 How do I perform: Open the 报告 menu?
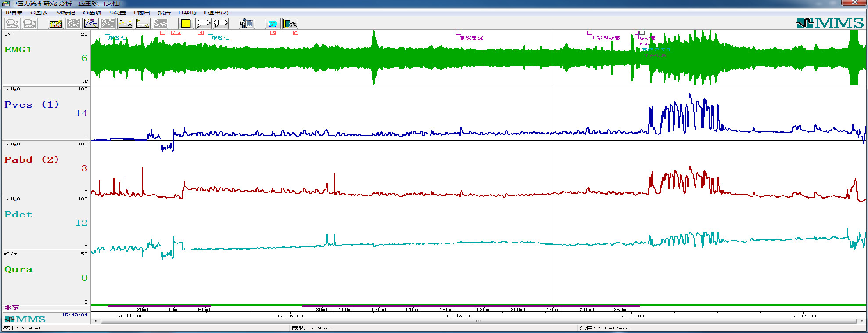(x=164, y=13)
